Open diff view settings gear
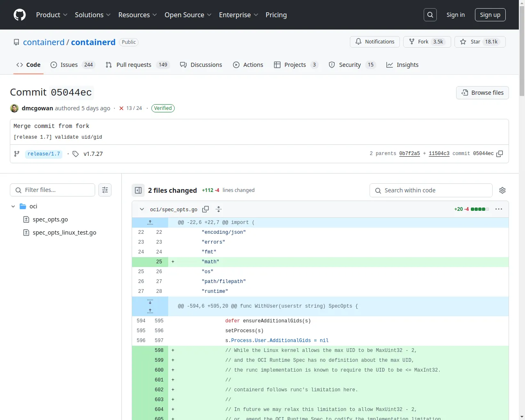The image size is (525, 420). click(x=502, y=190)
